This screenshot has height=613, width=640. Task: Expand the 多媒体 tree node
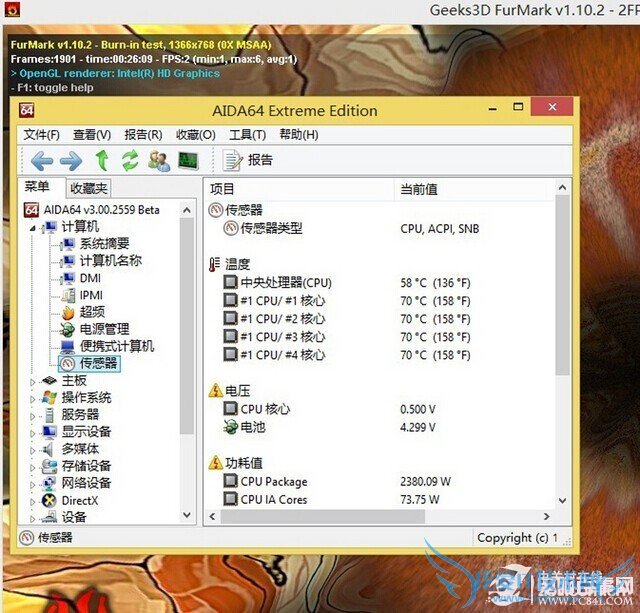[x=33, y=451]
